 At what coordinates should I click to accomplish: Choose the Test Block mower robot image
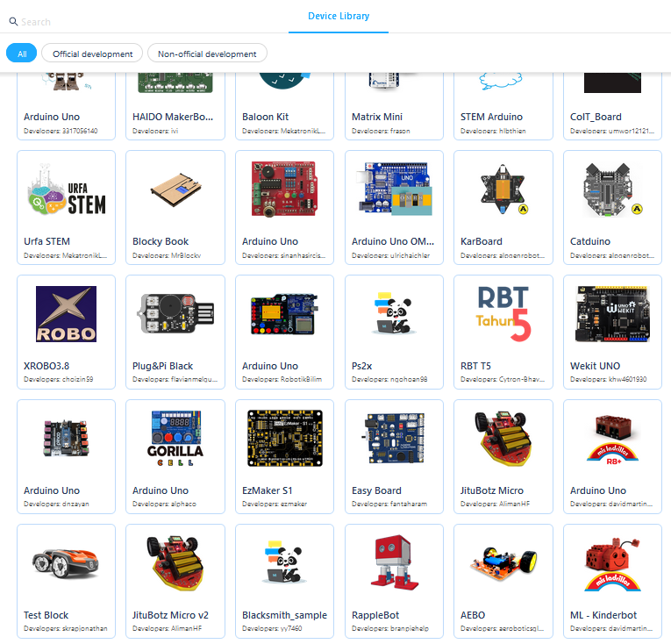pyautogui.click(x=67, y=563)
